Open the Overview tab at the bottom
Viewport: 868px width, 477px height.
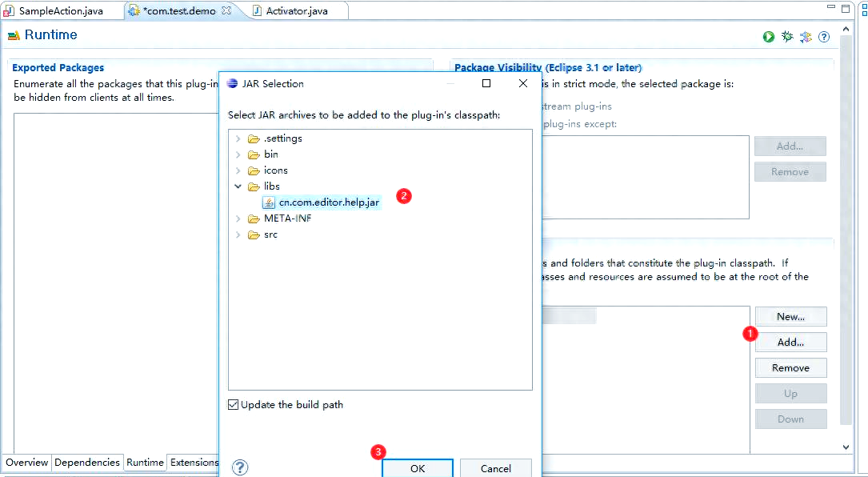(26, 463)
